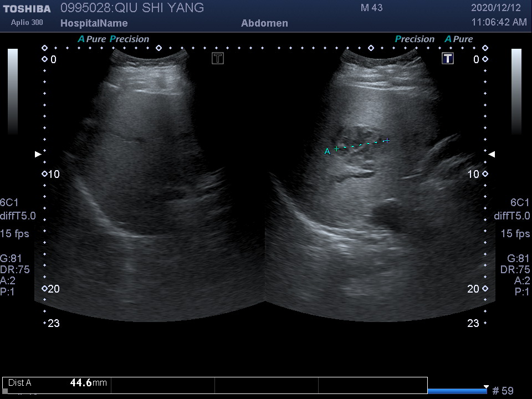Image resolution: width=532 pixels, height=399 pixels.
Task: Click the HospitalName field
Action: tap(94, 23)
